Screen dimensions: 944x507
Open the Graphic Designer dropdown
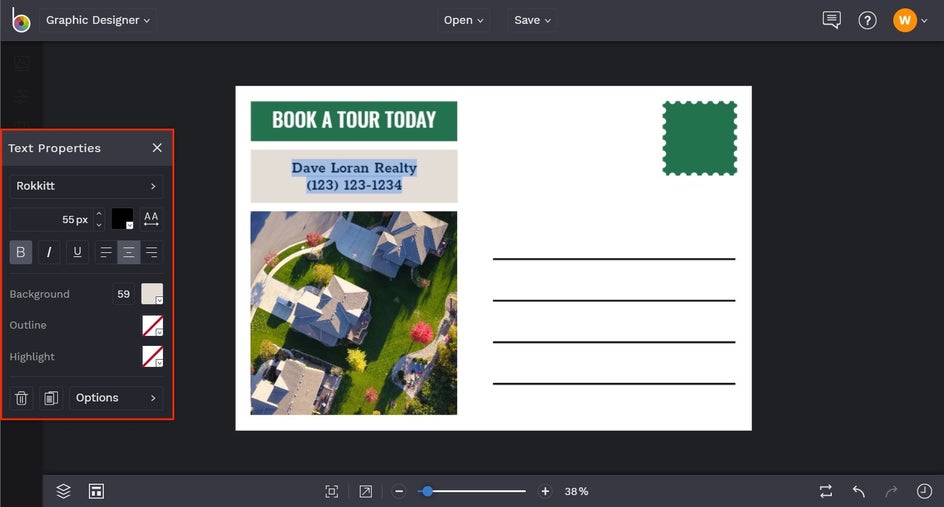[98, 20]
